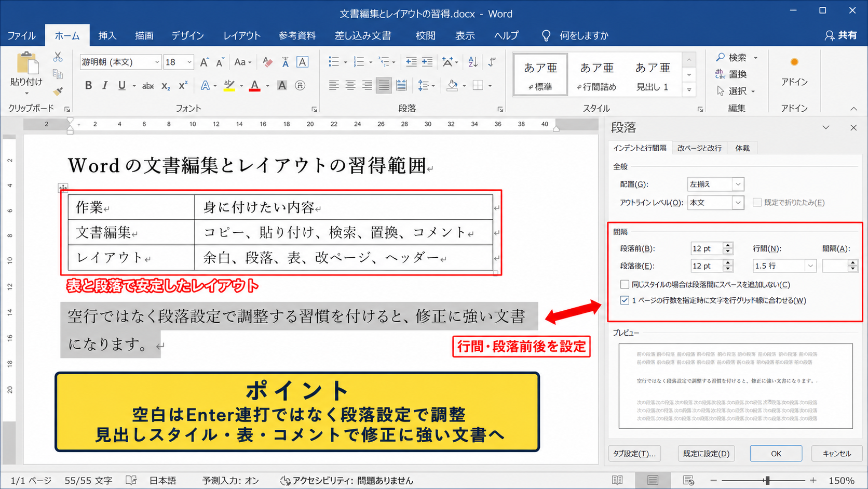
Task: Check 同じスタイルの場合は段落間にスペースを追加しない checkbox
Action: coord(625,284)
